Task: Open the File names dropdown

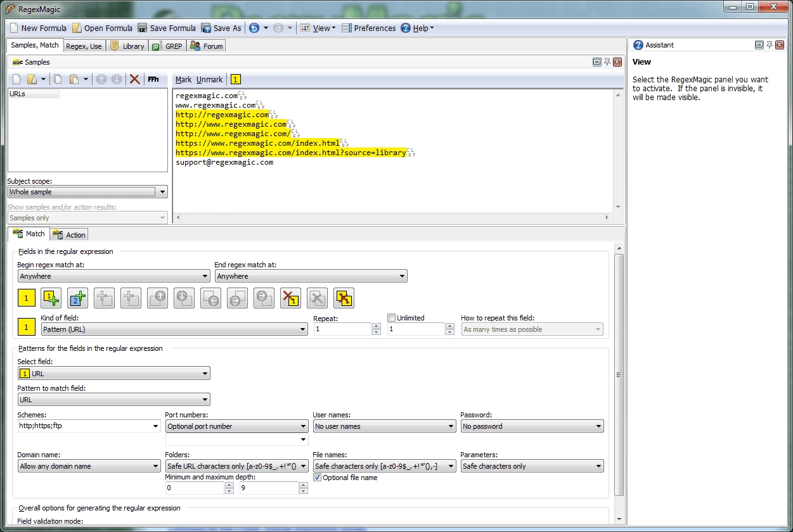Action: click(384, 466)
